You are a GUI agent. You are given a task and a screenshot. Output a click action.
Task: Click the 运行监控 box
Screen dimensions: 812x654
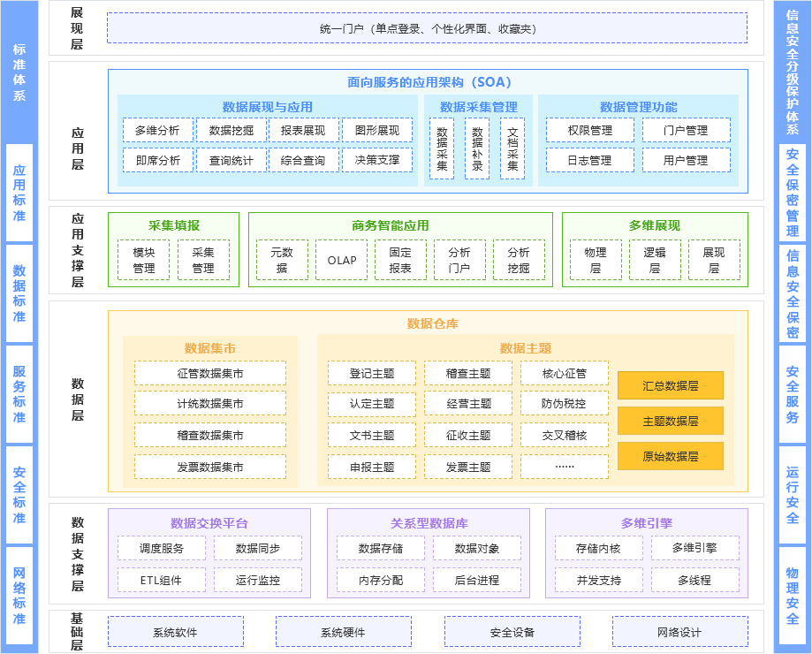click(256, 579)
